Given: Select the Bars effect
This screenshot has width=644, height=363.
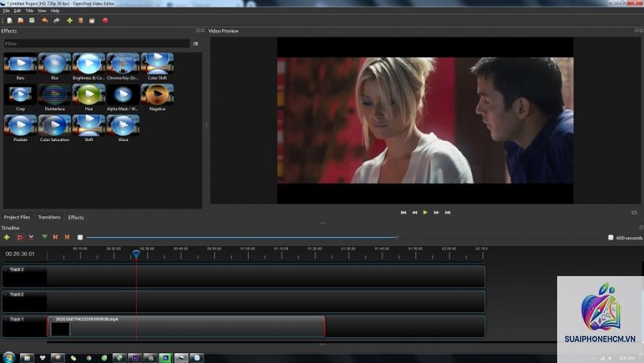Looking at the screenshot, I should click(x=20, y=67).
